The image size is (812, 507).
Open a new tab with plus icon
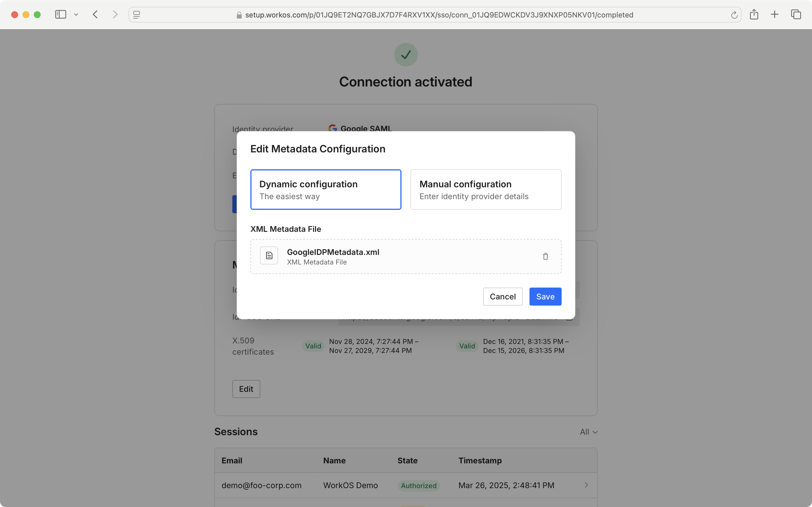pyautogui.click(x=775, y=14)
